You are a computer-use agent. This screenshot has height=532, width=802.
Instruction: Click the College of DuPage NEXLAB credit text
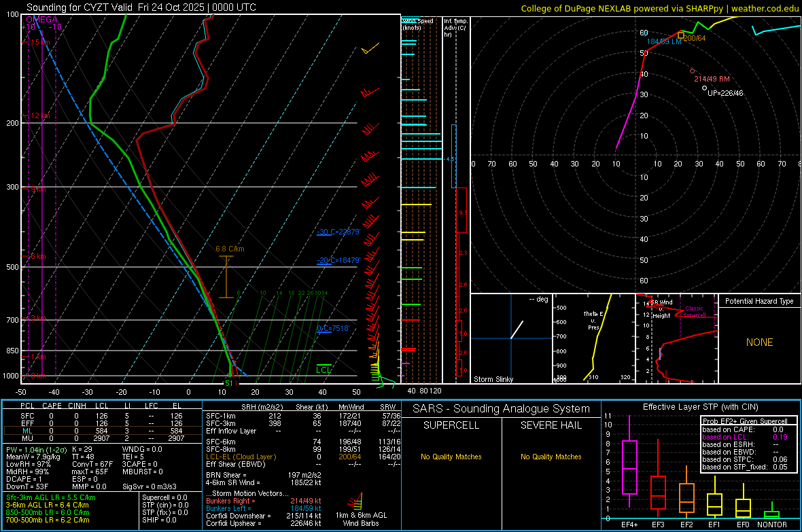point(659,8)
